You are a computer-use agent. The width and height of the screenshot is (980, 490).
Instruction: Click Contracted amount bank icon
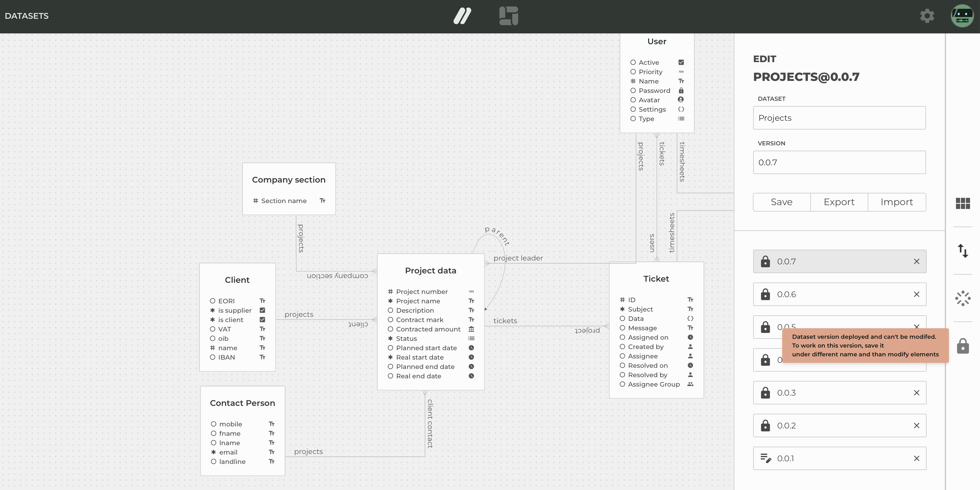coord(471,329)
